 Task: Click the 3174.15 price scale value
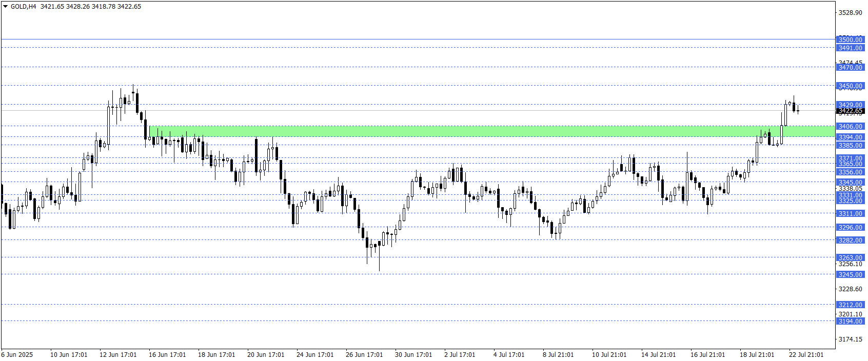click(851, 339)
